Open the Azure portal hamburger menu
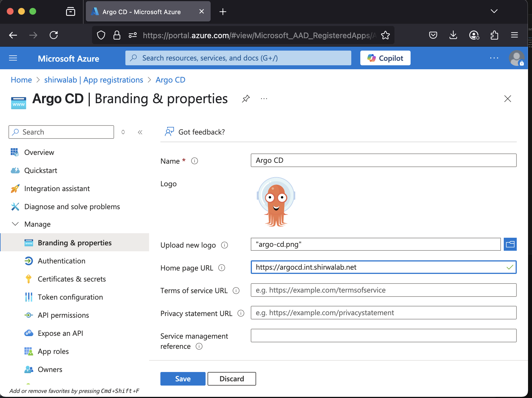 13,58
